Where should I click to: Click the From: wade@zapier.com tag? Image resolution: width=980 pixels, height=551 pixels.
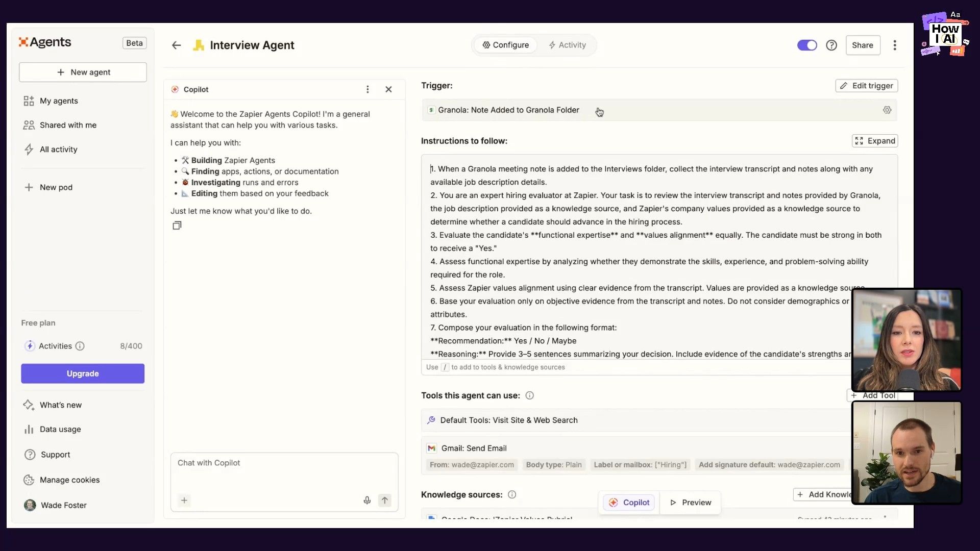(x=472, y=465)
